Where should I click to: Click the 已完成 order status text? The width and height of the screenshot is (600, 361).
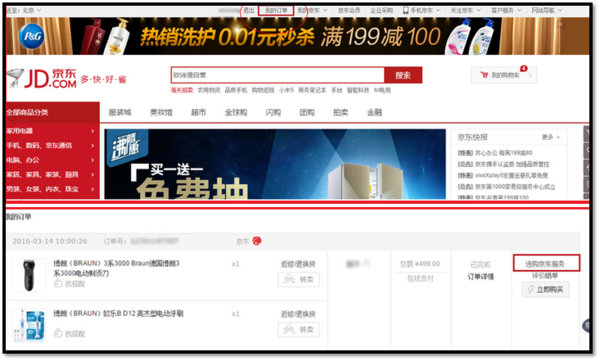(480, 265)
